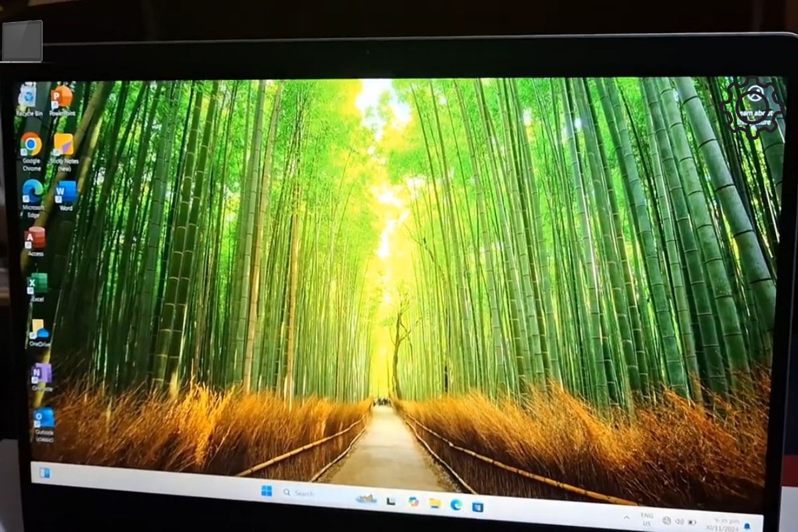Select the OneDrive desktop icon

tap(39, 333)
